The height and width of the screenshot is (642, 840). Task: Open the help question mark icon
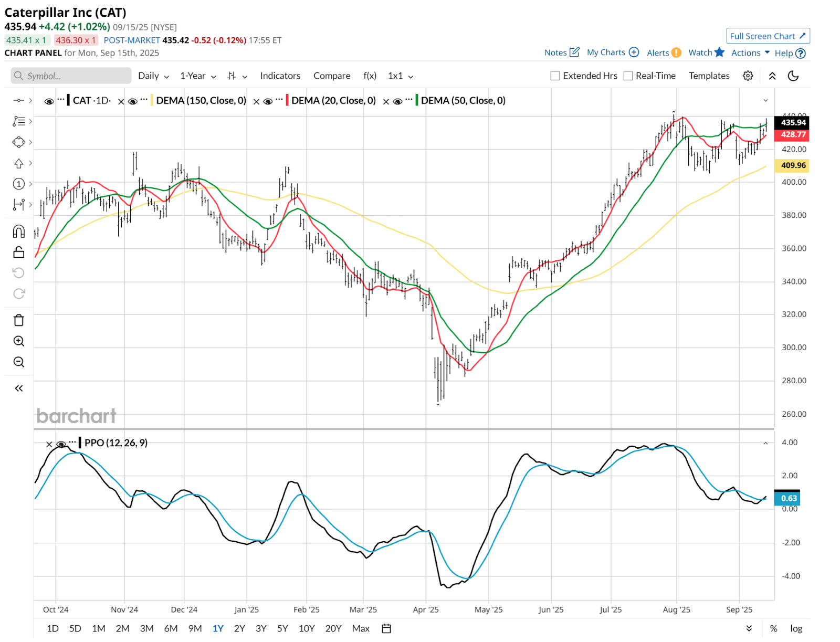801,53
